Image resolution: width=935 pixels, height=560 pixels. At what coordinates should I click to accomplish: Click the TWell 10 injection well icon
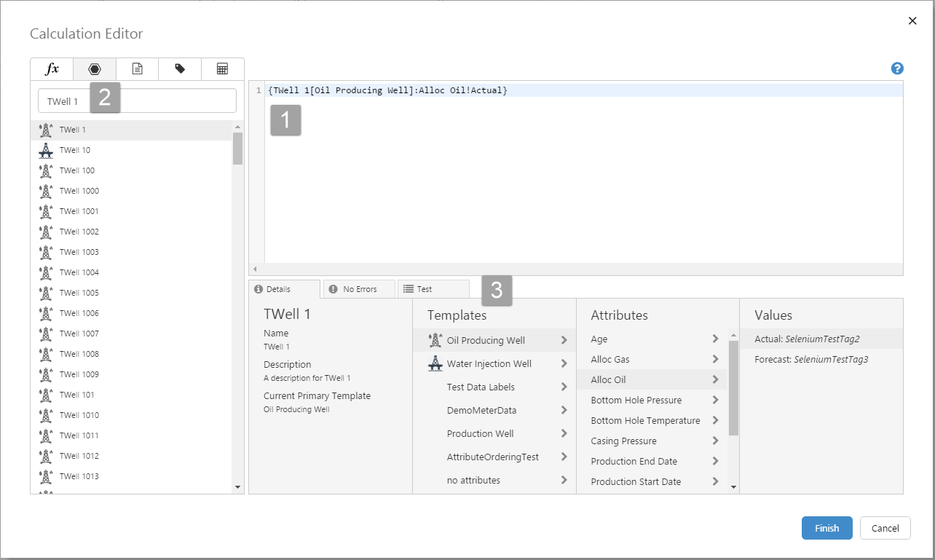[46, 150]
